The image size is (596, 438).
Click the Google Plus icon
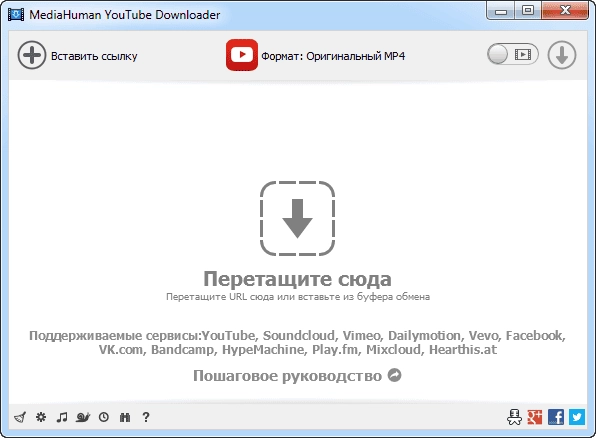pyautogui.click(x=535, y=417)
